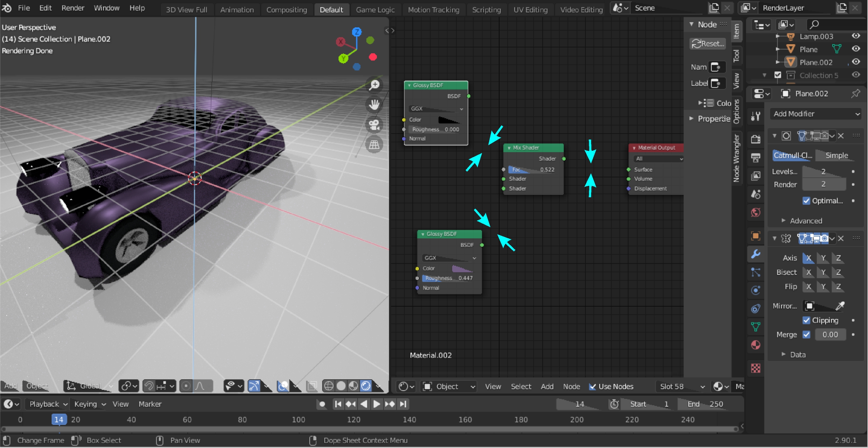Image resolution: width=868 pixels, height=448 pixels.
Task: Click the purple Glossy BSDF color swatch
Action: coord(462,269)
